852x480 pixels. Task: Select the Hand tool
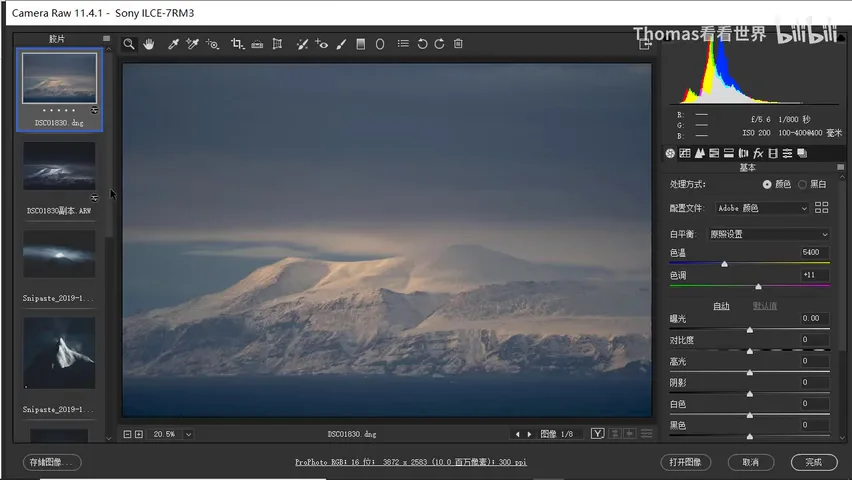(149, 44)
